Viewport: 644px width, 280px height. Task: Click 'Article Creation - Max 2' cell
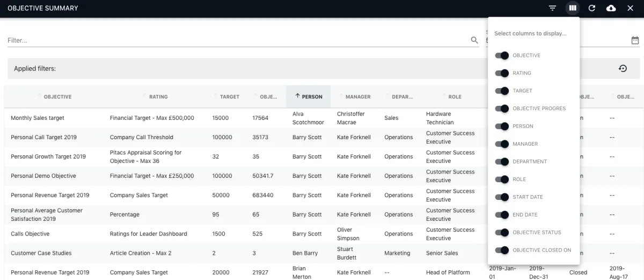(x=141, y=253)
